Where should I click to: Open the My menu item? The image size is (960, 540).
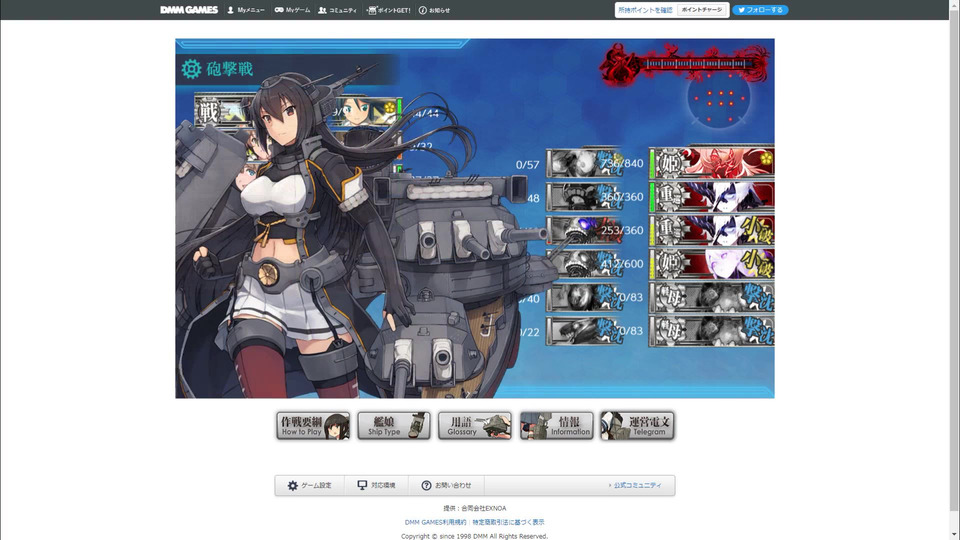tap(246, 10)
